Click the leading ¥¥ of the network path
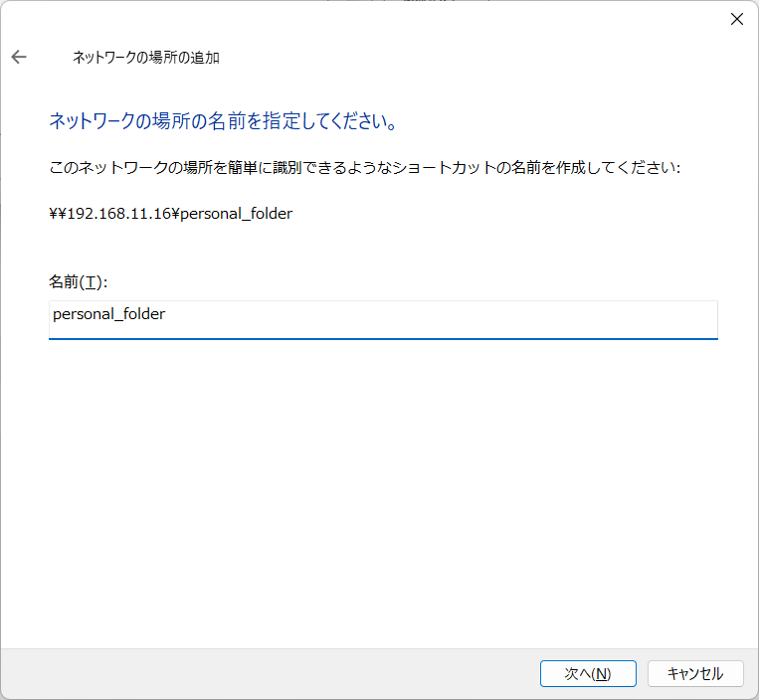Viewport: 759px width, 700px height. (57, 214)
